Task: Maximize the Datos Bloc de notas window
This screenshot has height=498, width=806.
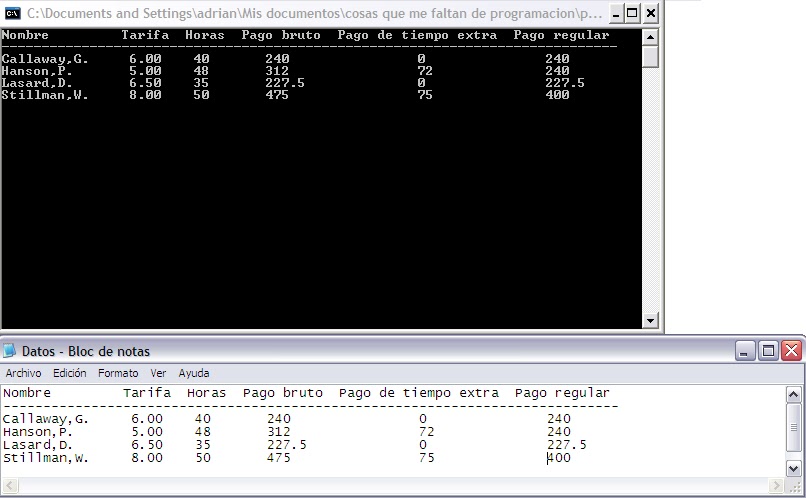Action: [768, 351]
